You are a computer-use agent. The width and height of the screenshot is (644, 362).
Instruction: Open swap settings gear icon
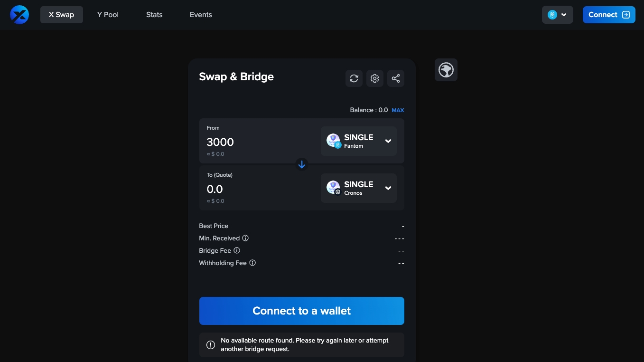click(375, 78)
